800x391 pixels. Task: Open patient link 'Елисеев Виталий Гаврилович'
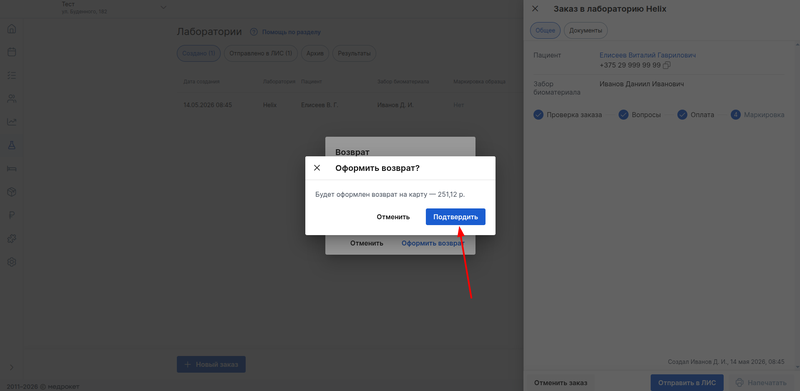click(x=648, y=55)
